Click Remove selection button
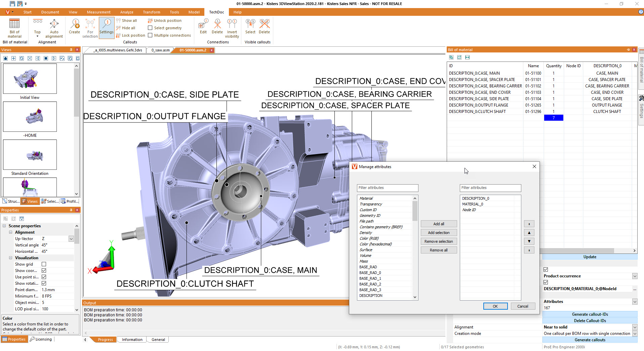This screenshot has width=644, height=351. click(x=439, y=241)
